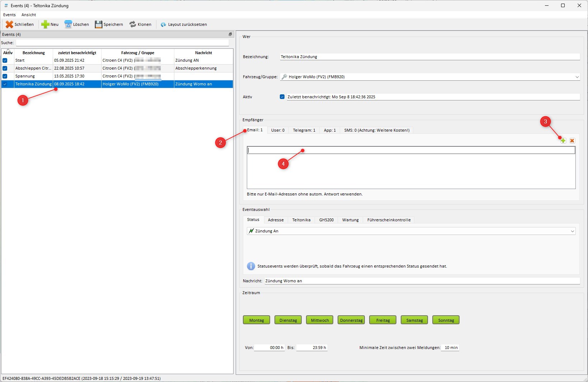Open the Ansicht menu
Screen dimensions: 588x382
point(29,15)
